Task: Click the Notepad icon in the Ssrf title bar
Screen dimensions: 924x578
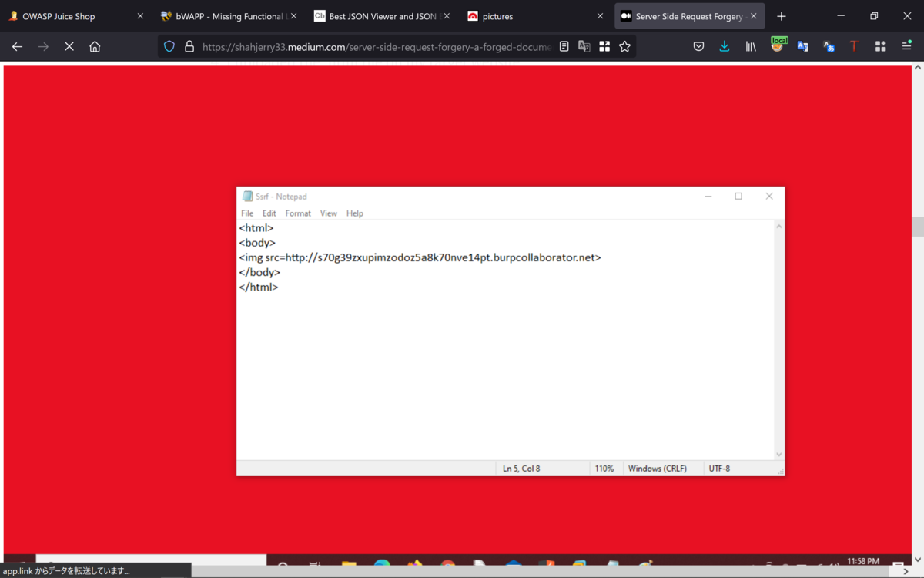Action: tap(247, 197)
